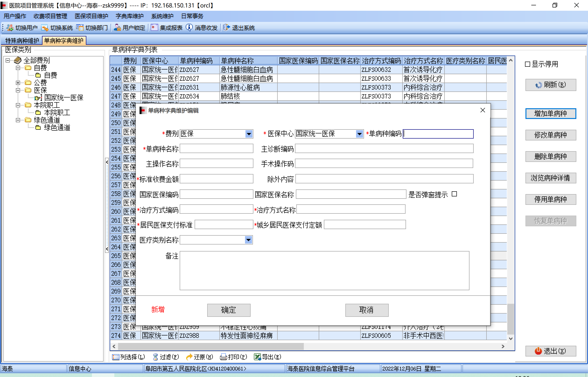Open the 费别 dropdown list
The height and width of the screenshot is (377, 588).
point(249,134)
